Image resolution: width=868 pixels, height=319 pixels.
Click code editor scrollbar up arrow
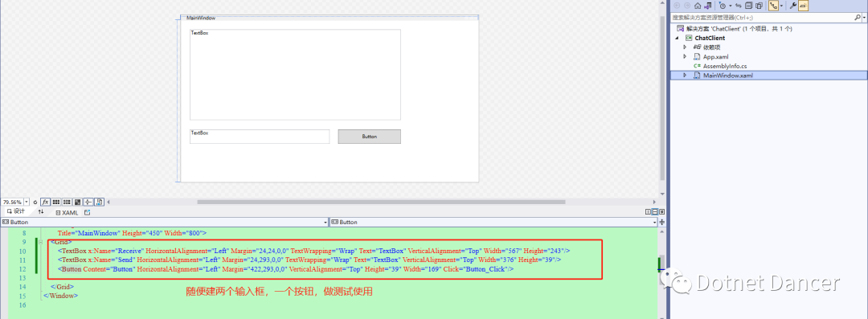tap(661, 231)
